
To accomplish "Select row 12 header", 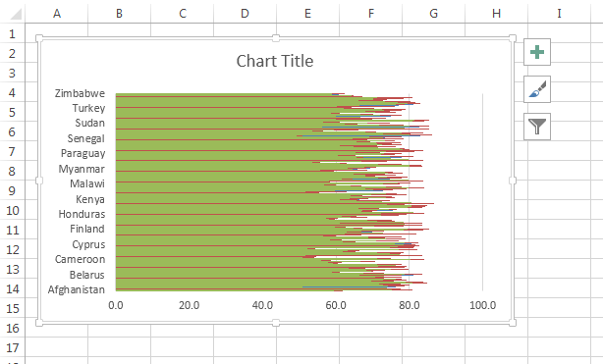I will coord(13,249).
